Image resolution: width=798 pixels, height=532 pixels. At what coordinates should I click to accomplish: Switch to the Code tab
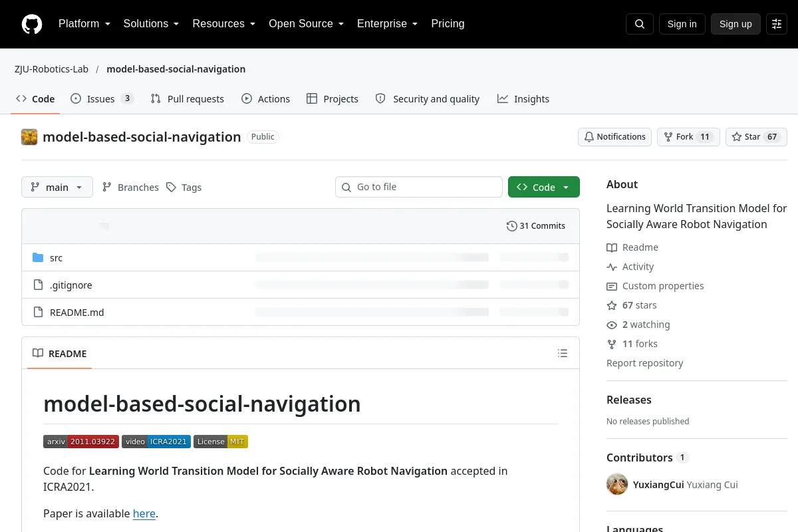pyautogui.click(x=35, y=99)
